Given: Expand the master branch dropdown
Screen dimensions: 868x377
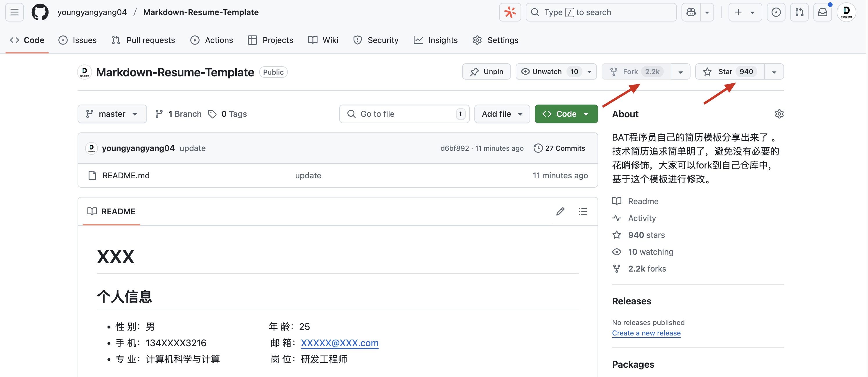Looking at the screenshot, I should (112, 114).
